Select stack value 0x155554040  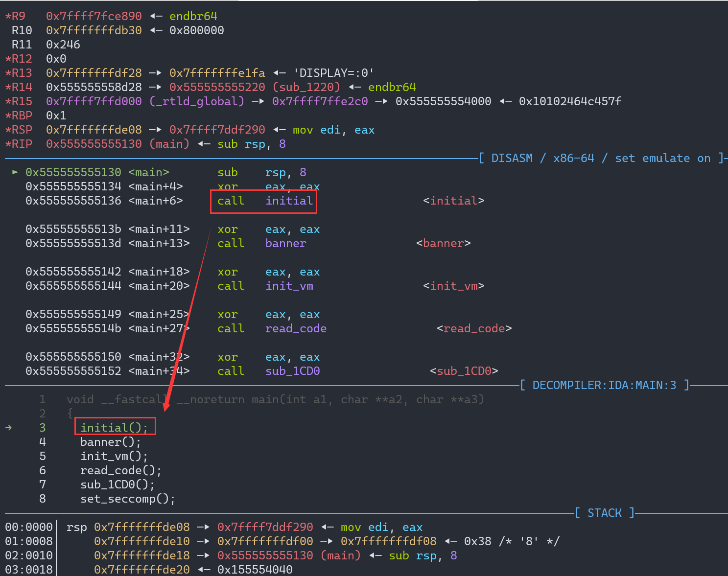click(x=255, y=570)
